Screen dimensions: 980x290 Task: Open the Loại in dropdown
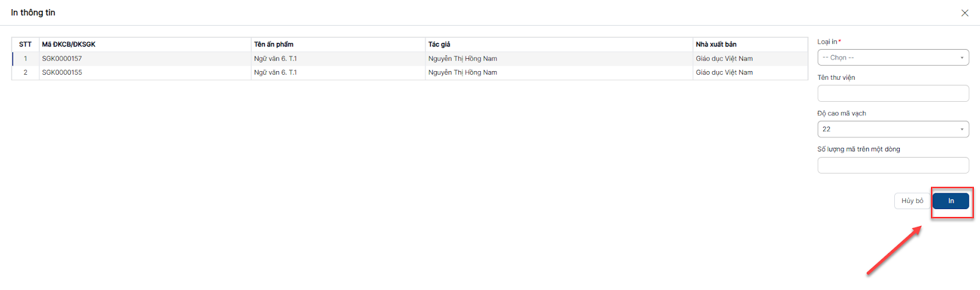pyautogui.click(x=892, y=58)
